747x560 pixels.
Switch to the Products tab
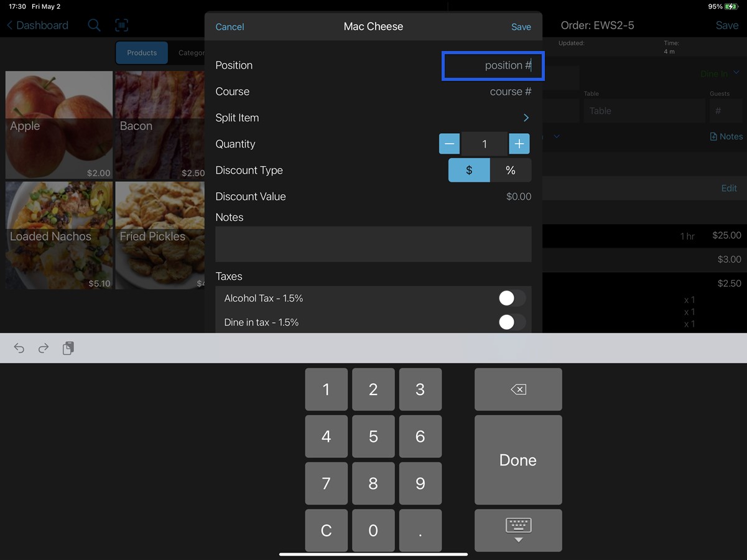(x=141, y=53)
